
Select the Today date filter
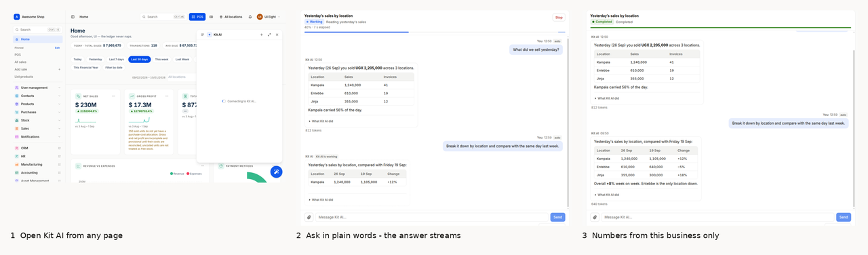pos(77,59)
